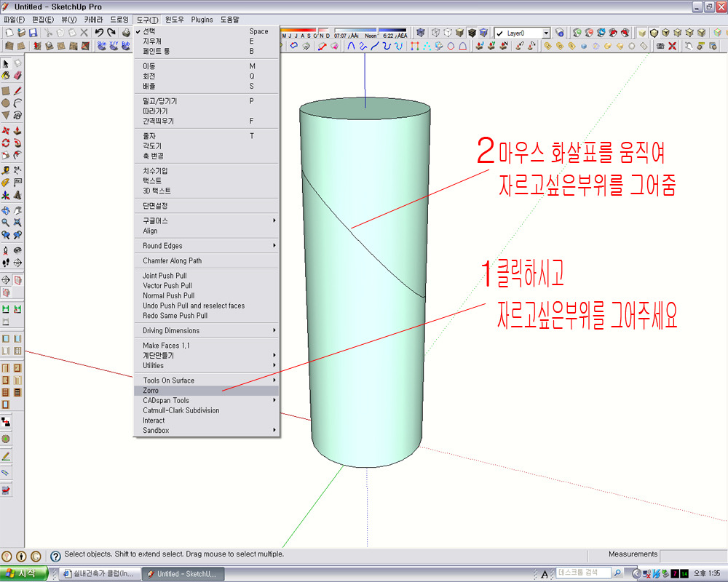This screenshot has height=582, width=728.
Task: Click the Undo arrow icon
Action: [99, 33]
